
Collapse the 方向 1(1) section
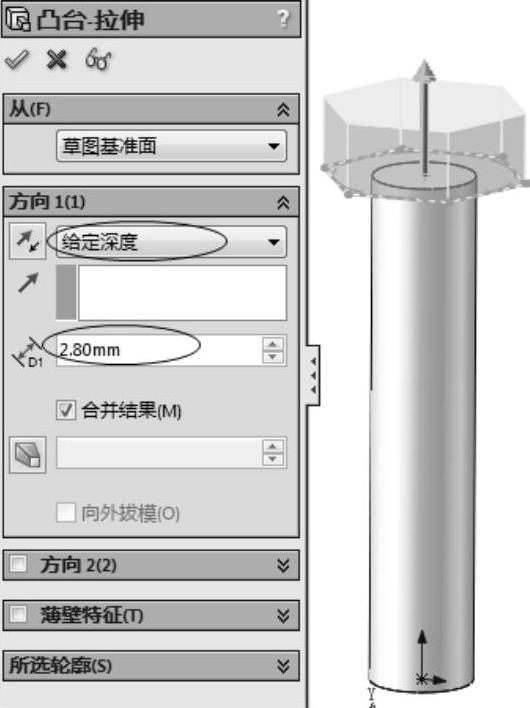[x=283, y=202]
